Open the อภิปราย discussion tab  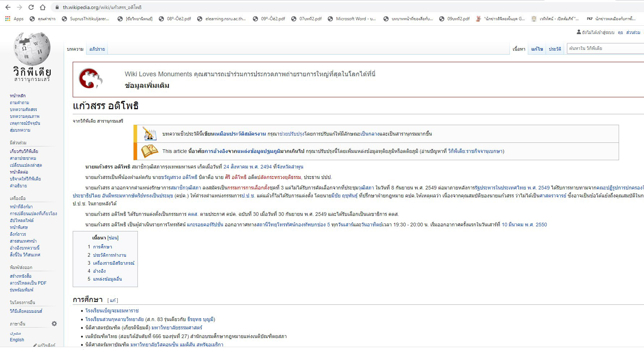click(x=97, y=49)
